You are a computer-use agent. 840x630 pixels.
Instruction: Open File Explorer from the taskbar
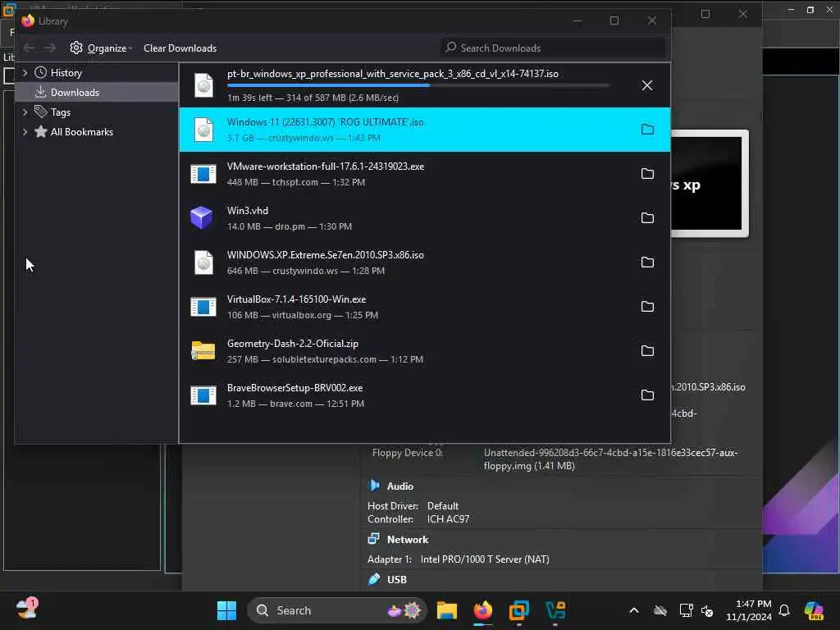447,610
